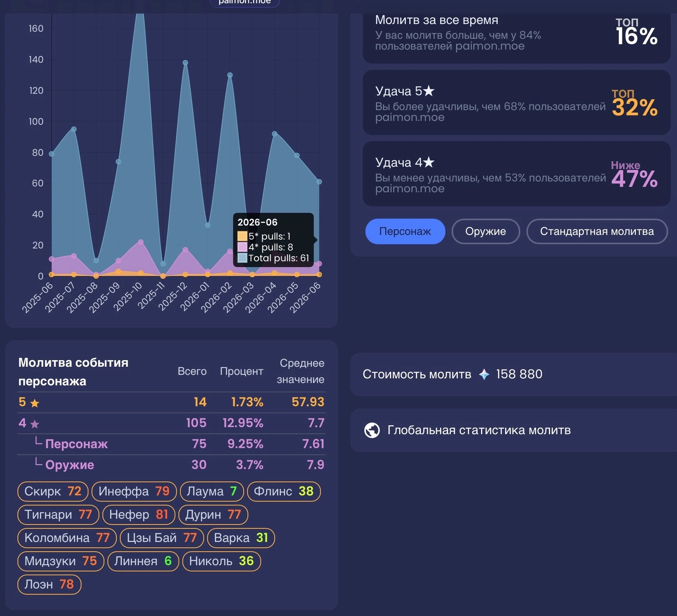Click the Инеффа 79 character pill
This screenshot has width=677, height=616.
pos(134,491)
